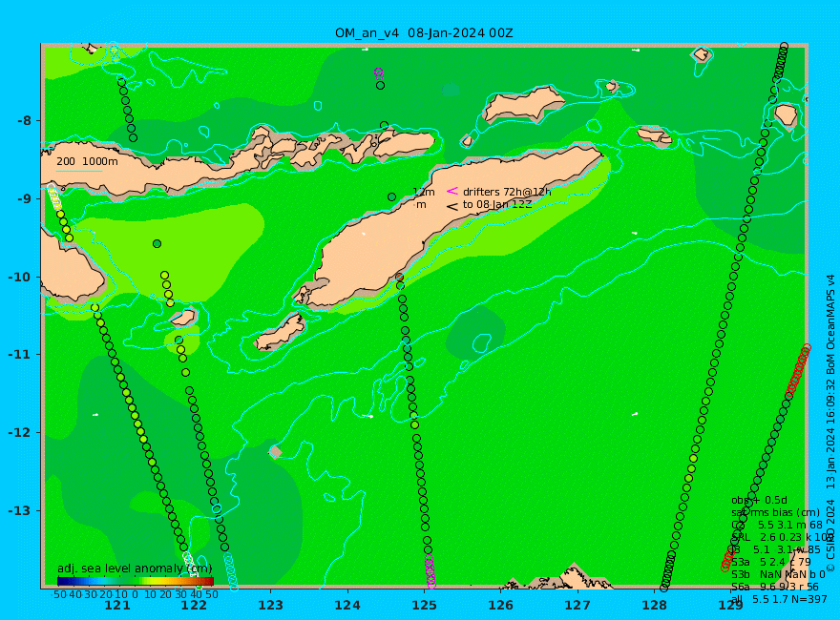Click longitude tick label '122'
Viewport: 840px width, 620px height.
(x=194, y=606)
